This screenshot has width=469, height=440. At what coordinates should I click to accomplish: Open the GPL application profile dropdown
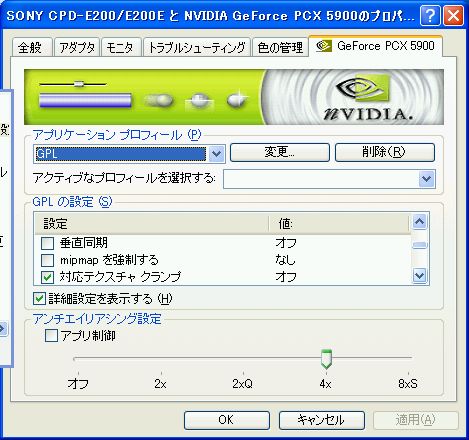[x=217, y=154]
